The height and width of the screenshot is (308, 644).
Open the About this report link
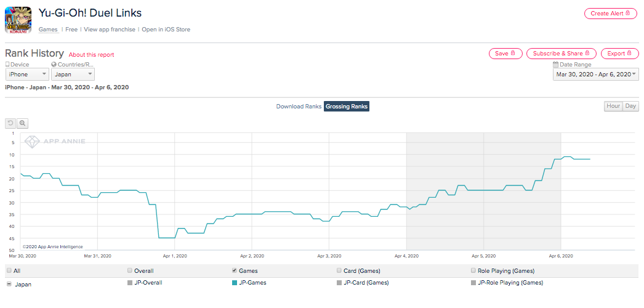pos(91,55)
